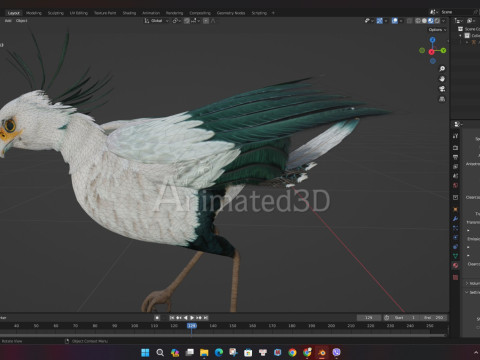
Task: Add a new workspace with plus button
Action: click(x=273, y=13)
